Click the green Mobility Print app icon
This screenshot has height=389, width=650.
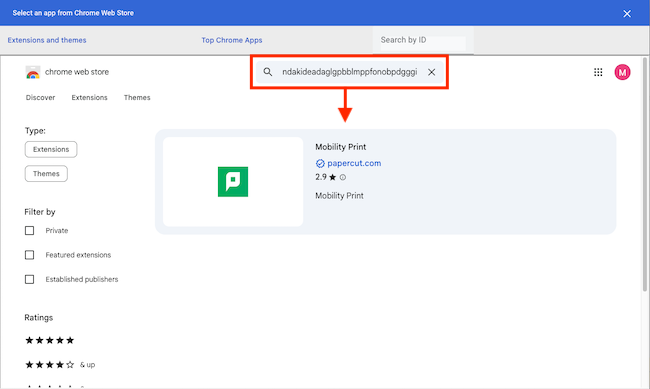click(233, 182)
